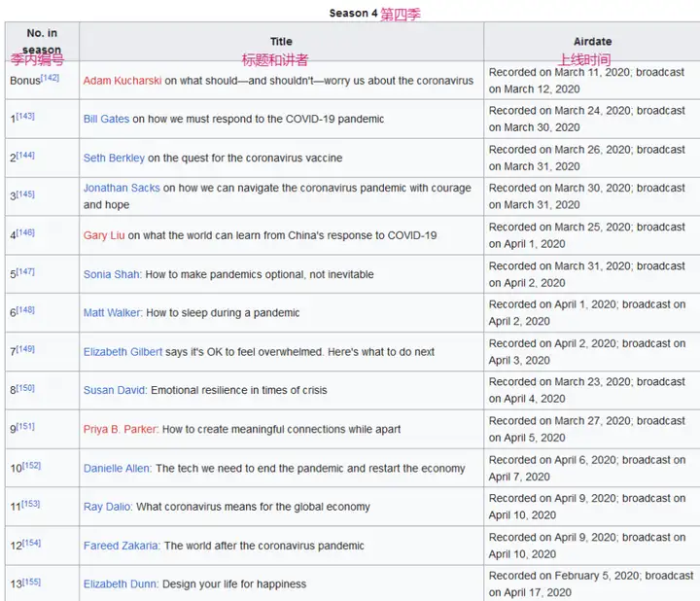Click 'How to sleep during a pandemic' title
700x601 pixels.
click(x=223, y=313)
